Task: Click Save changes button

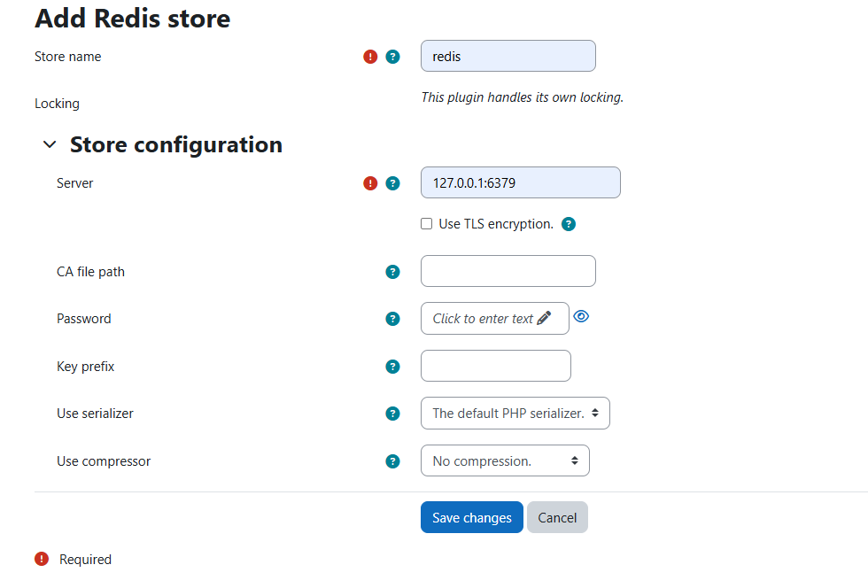Action: (471, 517)
